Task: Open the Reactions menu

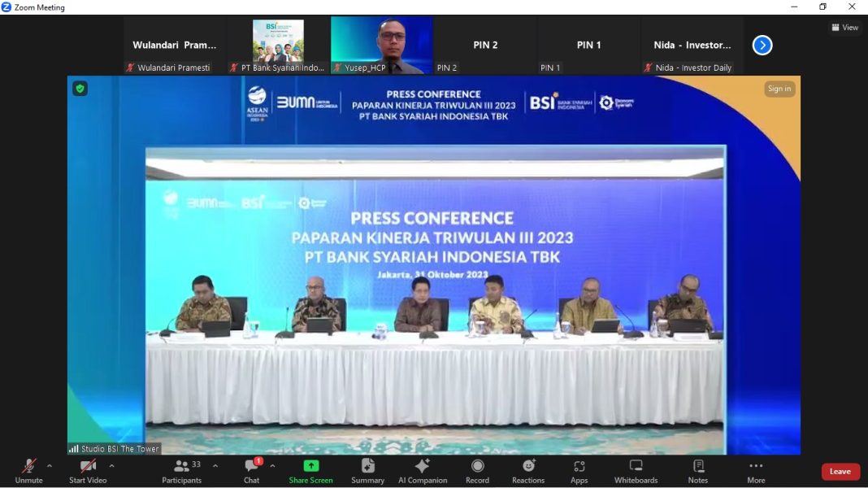Action: (528, 472)
